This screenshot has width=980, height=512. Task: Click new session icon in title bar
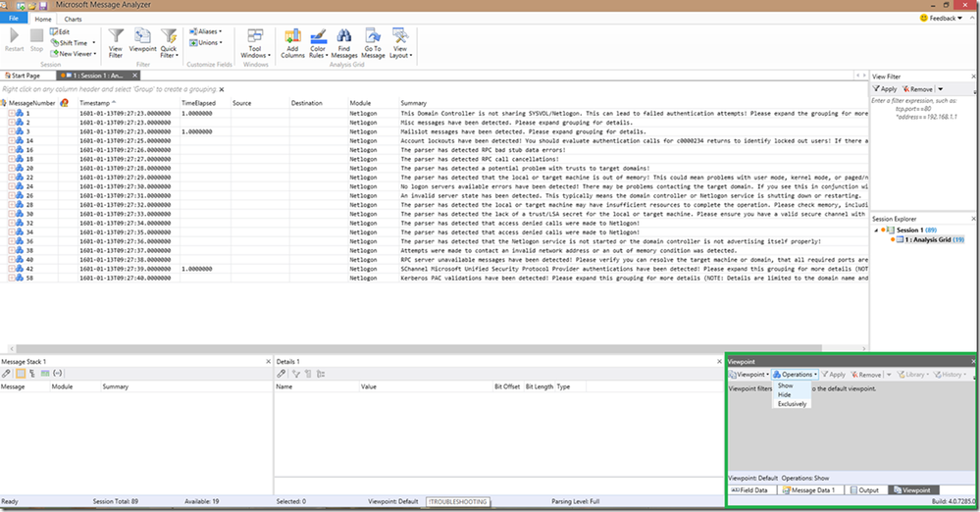click(20, 6)
